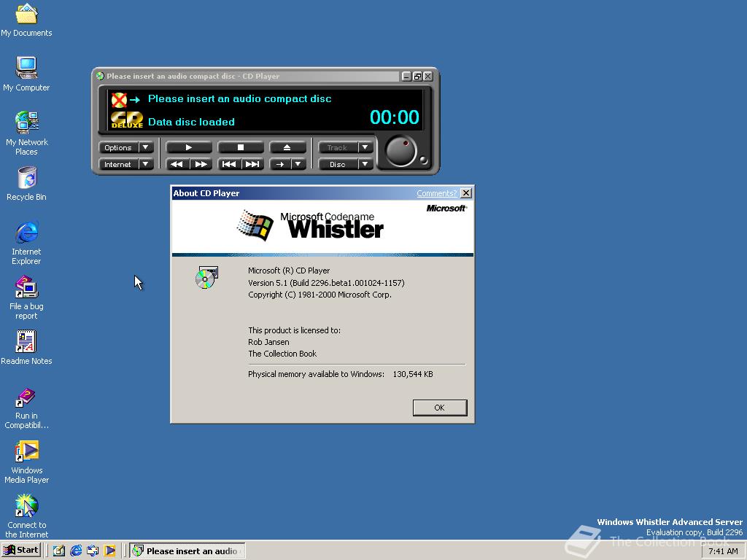
Task: Click the 00:00 time display
Action: (395, 117)
